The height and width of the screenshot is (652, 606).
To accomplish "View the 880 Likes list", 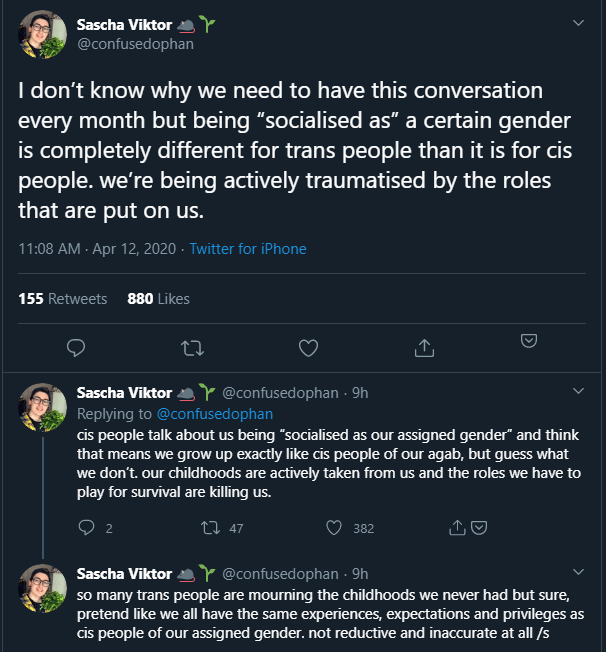I will tap(158, 298).
